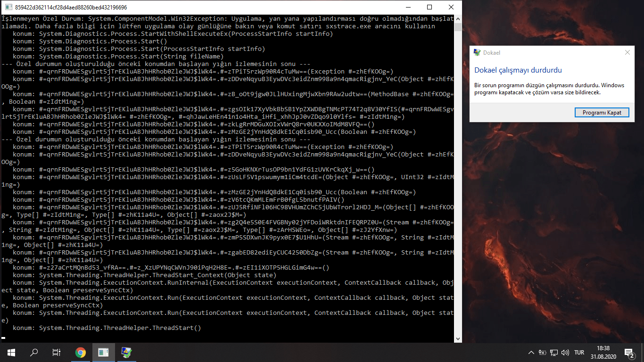Switch to the console app on taskbar

[x=103, y=353]
